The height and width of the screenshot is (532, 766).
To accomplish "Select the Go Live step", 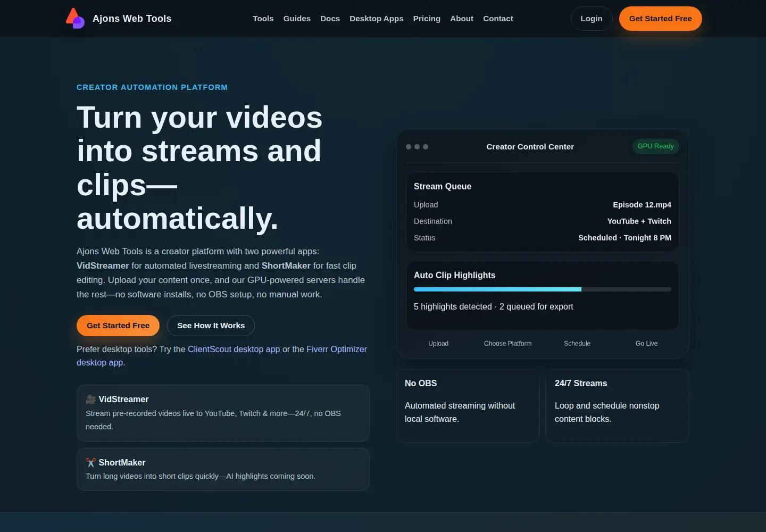I will click(x=647, y=344).
